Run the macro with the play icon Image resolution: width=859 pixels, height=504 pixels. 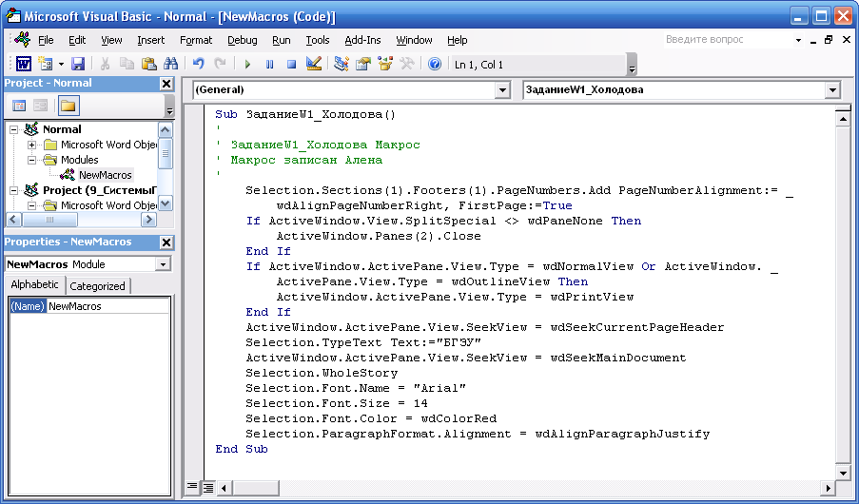[247, 64]
